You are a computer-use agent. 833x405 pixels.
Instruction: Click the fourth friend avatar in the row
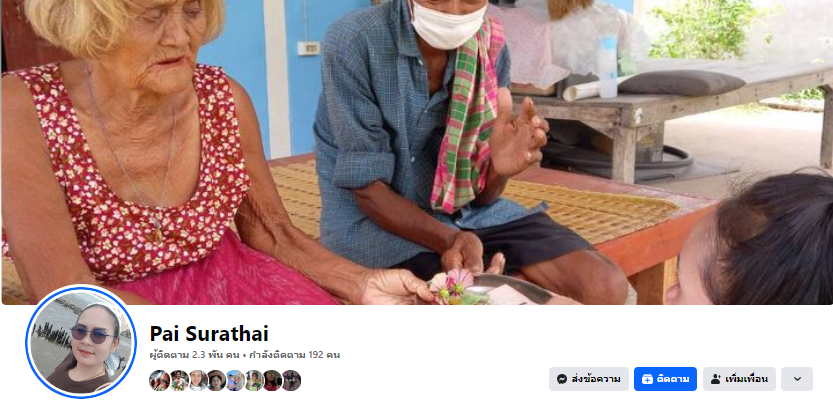[216, 381]
